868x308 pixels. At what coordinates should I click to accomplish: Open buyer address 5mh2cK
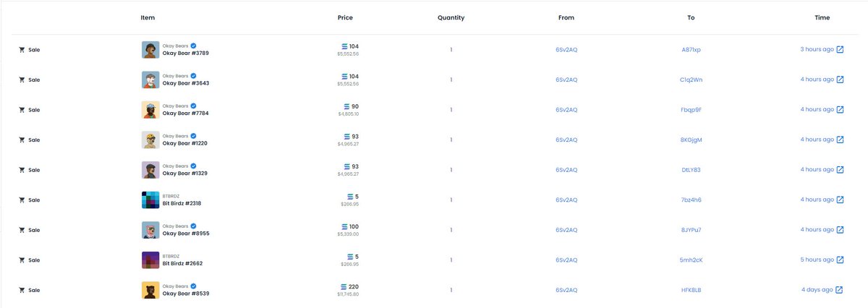692,260
